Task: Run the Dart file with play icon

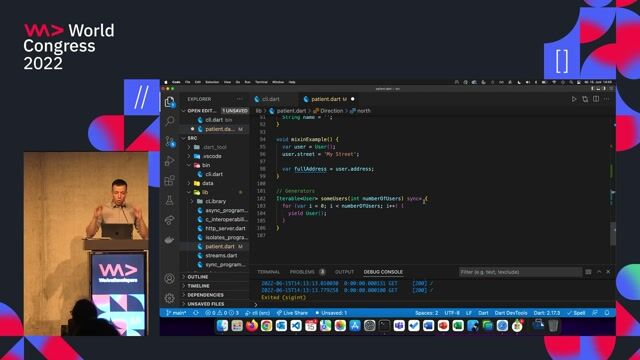Action: pyautogui.click(x=574, y=99)
